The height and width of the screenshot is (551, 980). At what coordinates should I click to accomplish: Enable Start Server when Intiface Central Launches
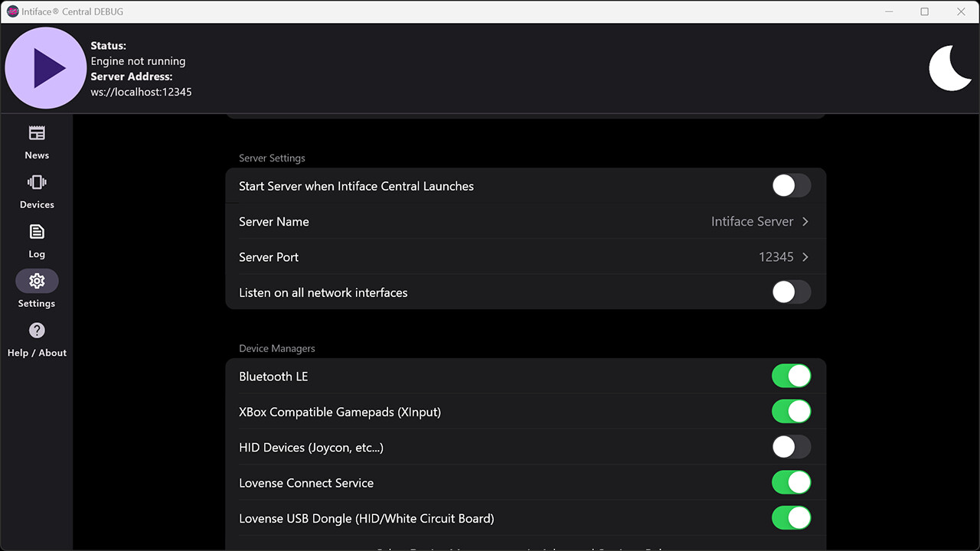coord(791,185)
